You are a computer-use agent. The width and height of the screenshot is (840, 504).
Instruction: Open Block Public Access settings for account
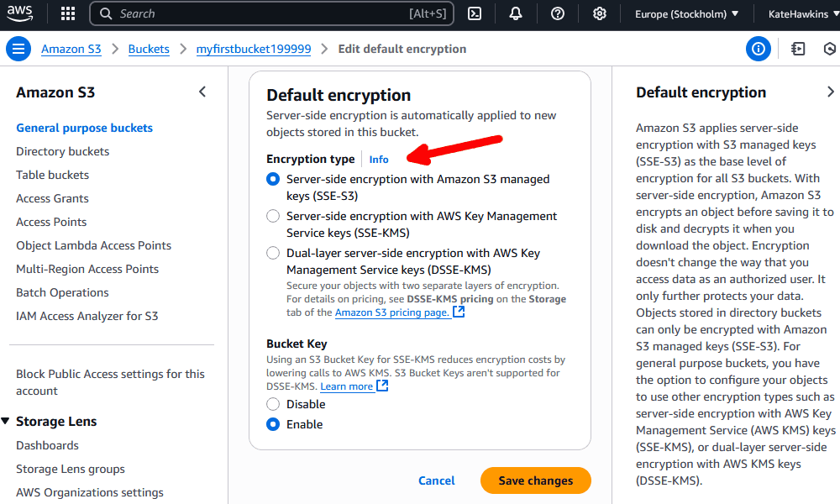tap(110, 382)
